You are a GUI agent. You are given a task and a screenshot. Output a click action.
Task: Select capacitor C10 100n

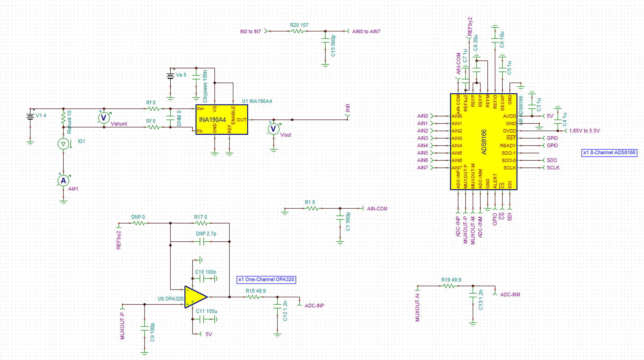(202, 279)
